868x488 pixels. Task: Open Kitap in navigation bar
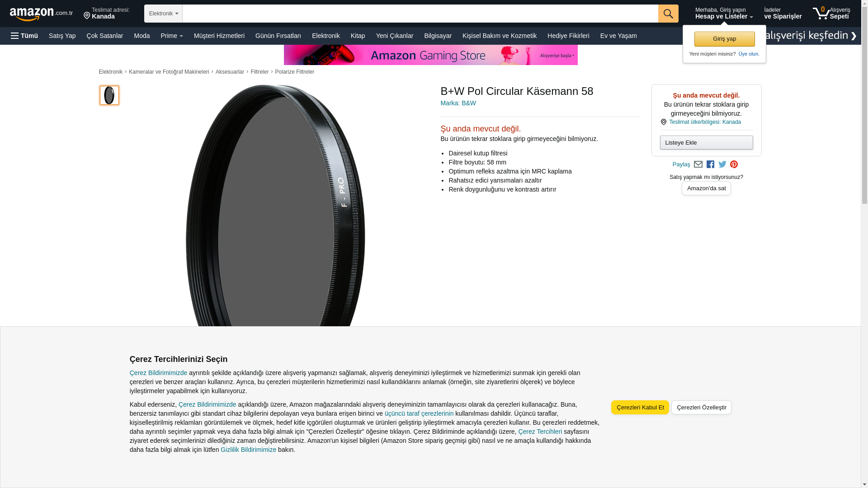tap(358, 36)
